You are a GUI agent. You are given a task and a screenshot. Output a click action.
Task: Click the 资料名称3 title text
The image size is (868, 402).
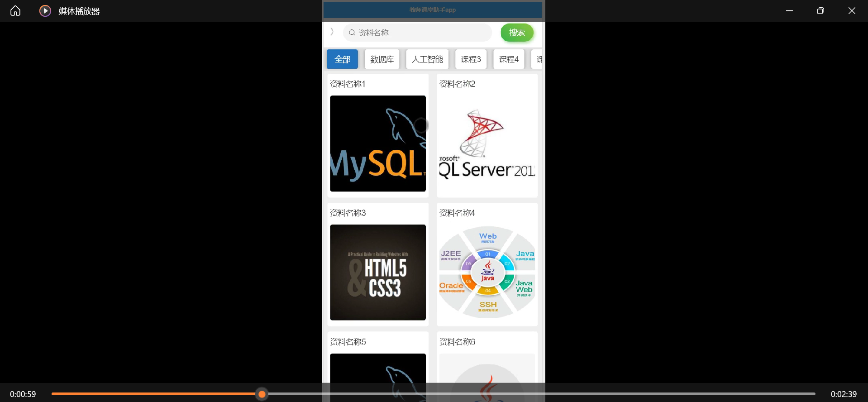tap(348, 213)
